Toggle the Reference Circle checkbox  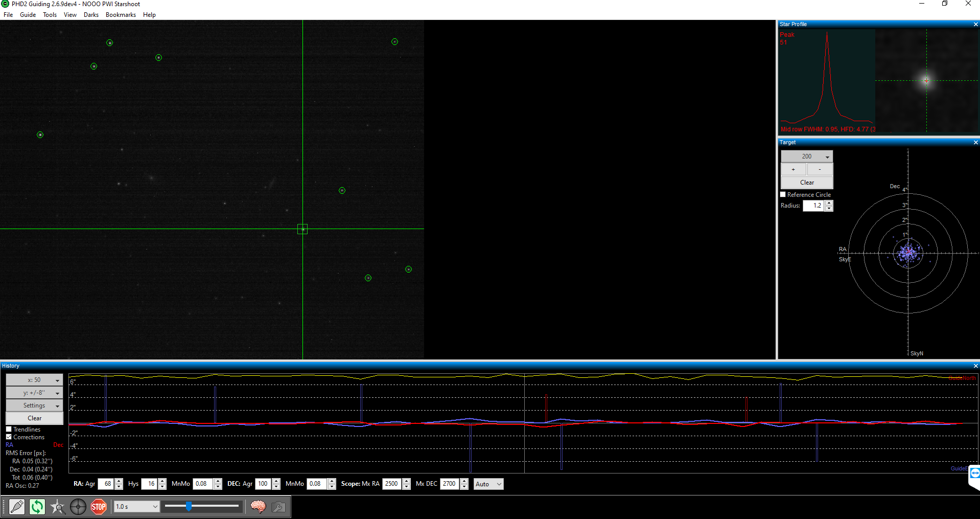(x=783, y=195)
